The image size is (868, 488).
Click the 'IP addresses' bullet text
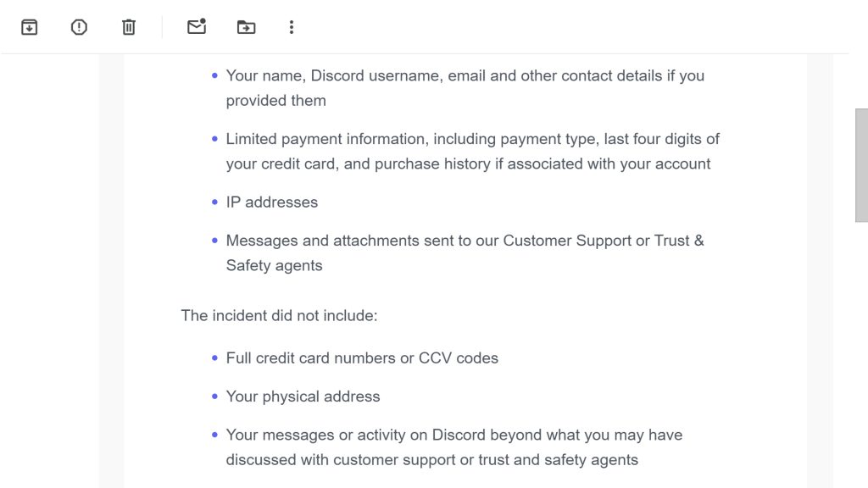tap(271, 202)
